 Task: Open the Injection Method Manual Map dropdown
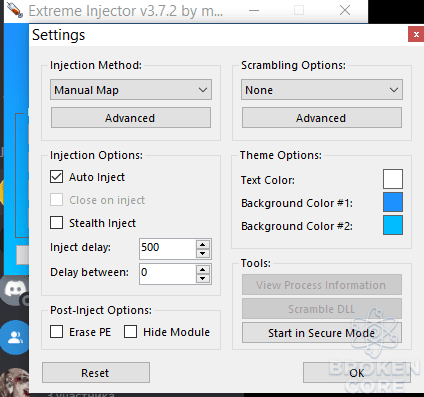(x=131, y=90)
